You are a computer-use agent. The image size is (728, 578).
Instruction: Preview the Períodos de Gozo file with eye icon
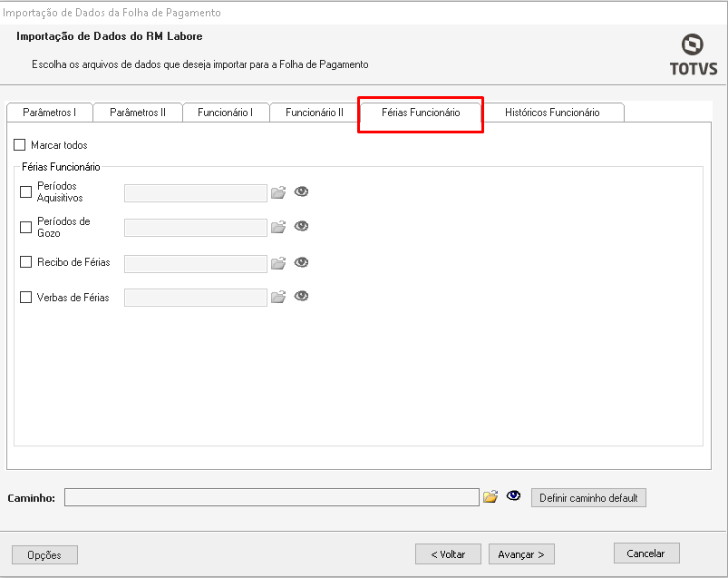(x=301, y=226)
